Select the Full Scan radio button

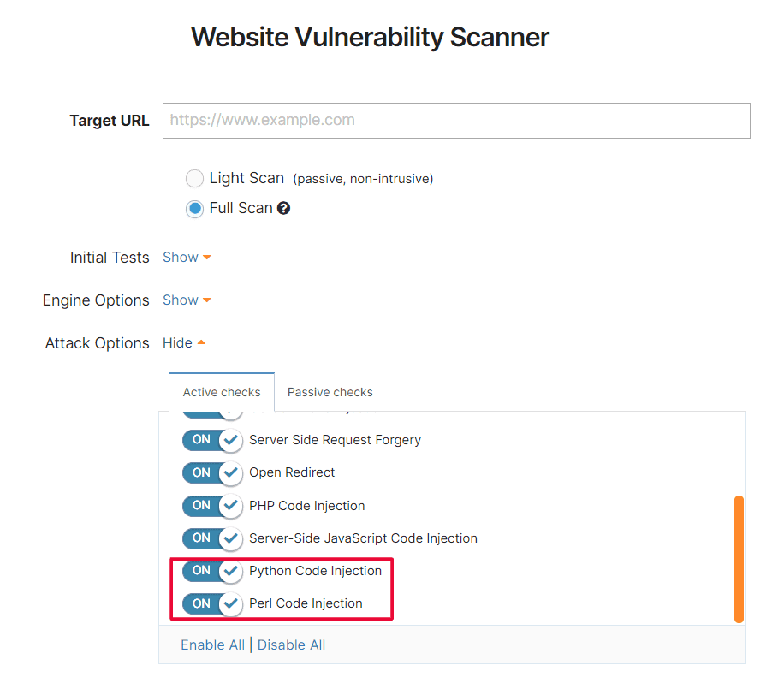click(194, 208)
